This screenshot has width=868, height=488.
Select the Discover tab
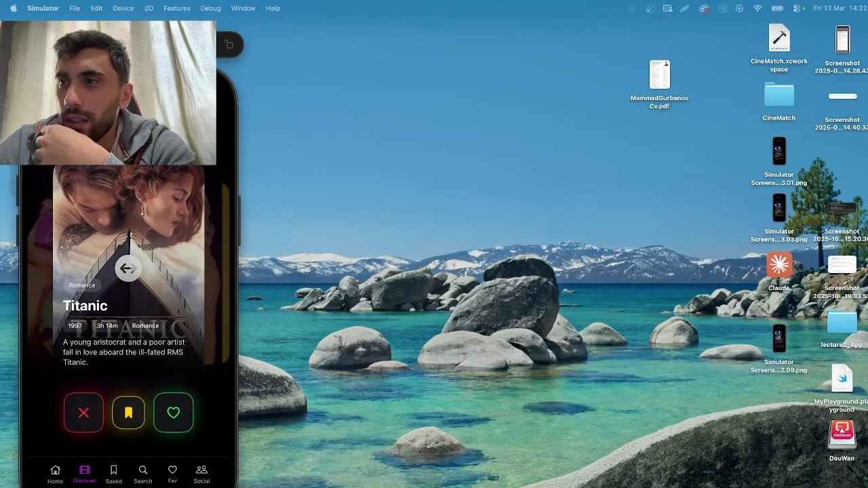pyautogui.click(x=85, y=474)
